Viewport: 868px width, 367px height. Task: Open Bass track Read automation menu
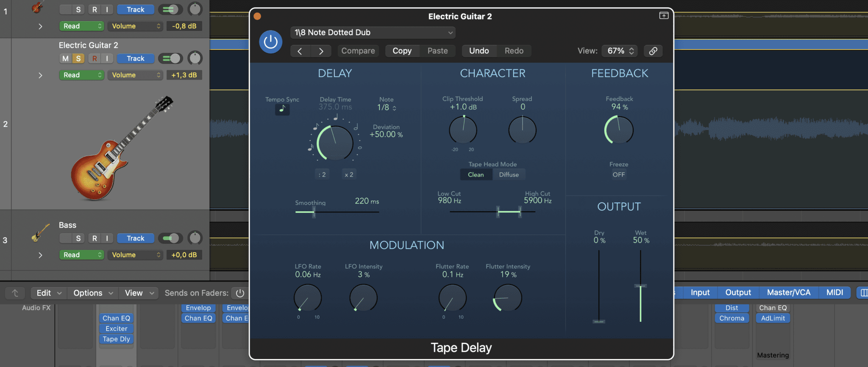click(81, 255)
